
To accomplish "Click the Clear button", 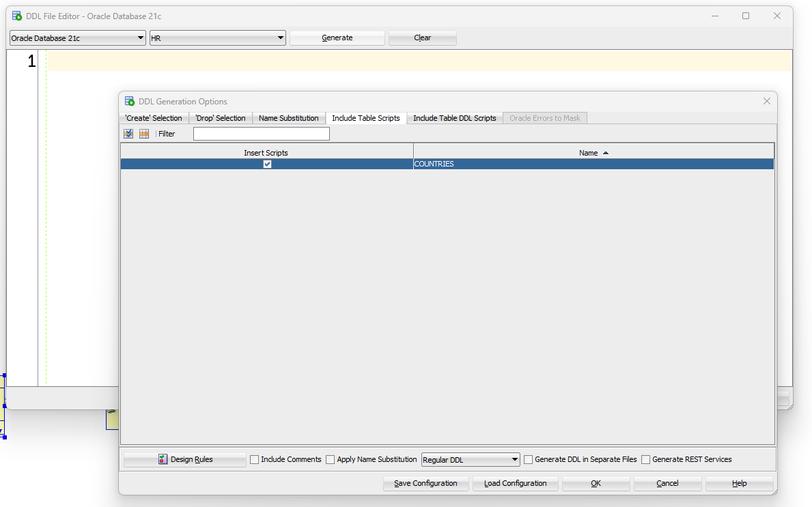I will tap(423, 38).
